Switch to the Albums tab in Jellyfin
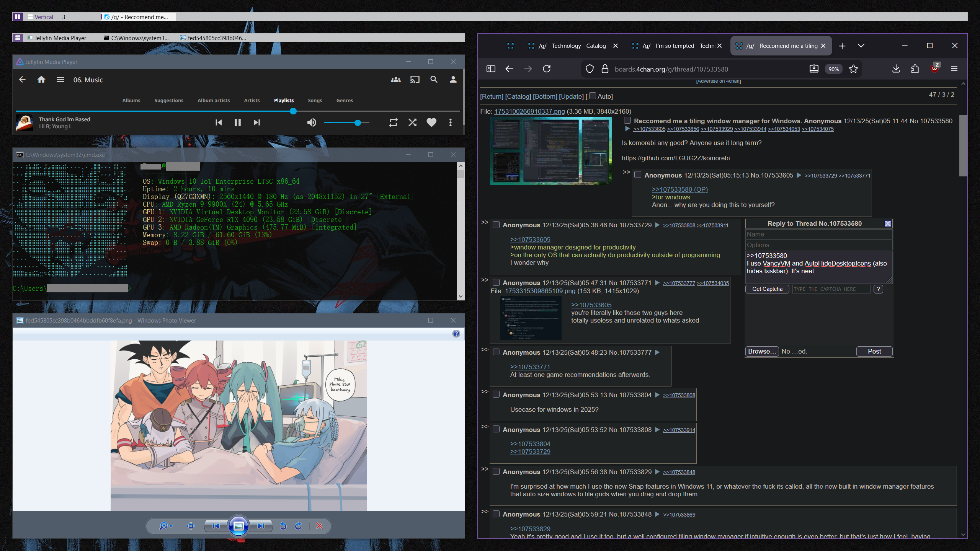 tap(131, 100)
